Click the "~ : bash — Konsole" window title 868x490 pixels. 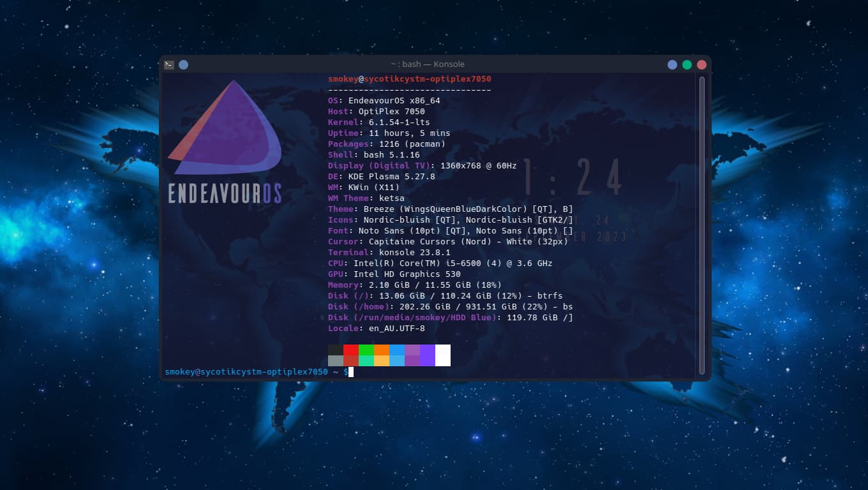pos(428,64)
